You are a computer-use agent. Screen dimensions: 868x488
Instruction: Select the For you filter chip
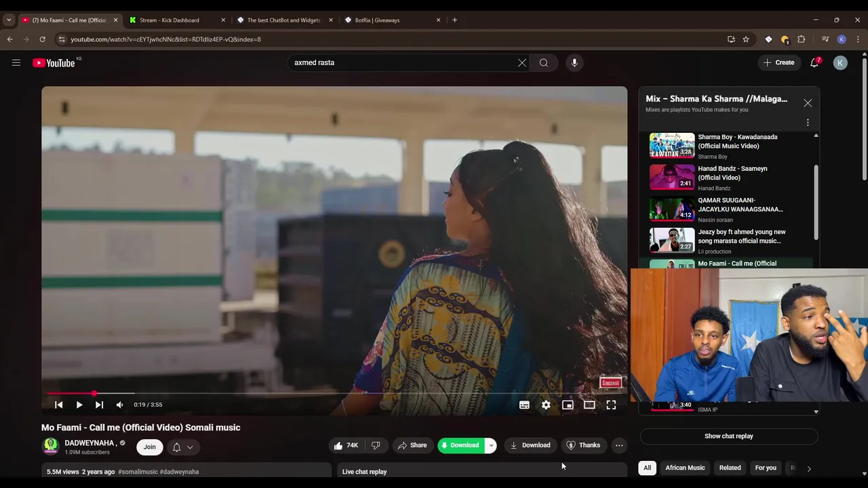[x=766, y=468]
